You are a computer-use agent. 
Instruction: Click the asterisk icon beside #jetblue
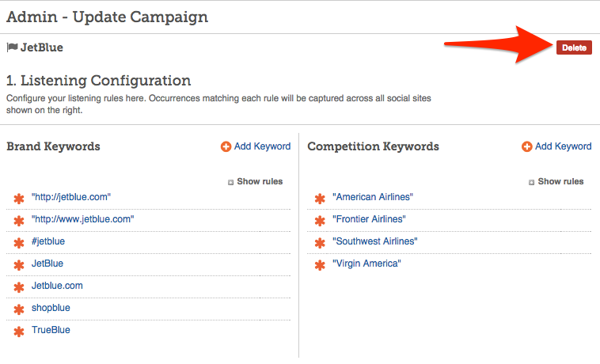(x=19, y=243)
